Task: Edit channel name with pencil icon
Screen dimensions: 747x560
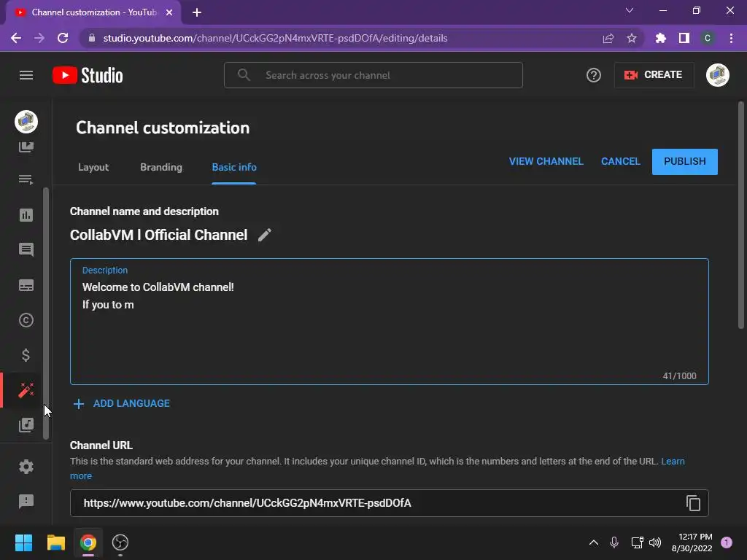Action: pos(265,235)
